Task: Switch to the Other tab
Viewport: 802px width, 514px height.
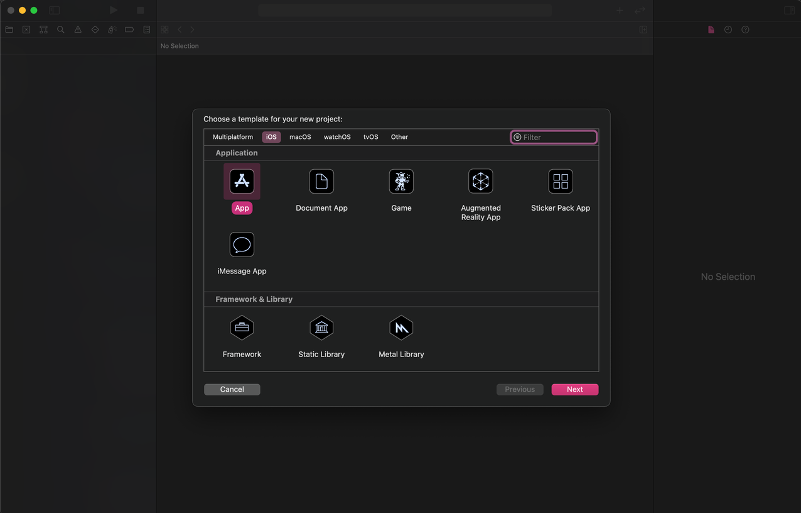Action: 399,137
